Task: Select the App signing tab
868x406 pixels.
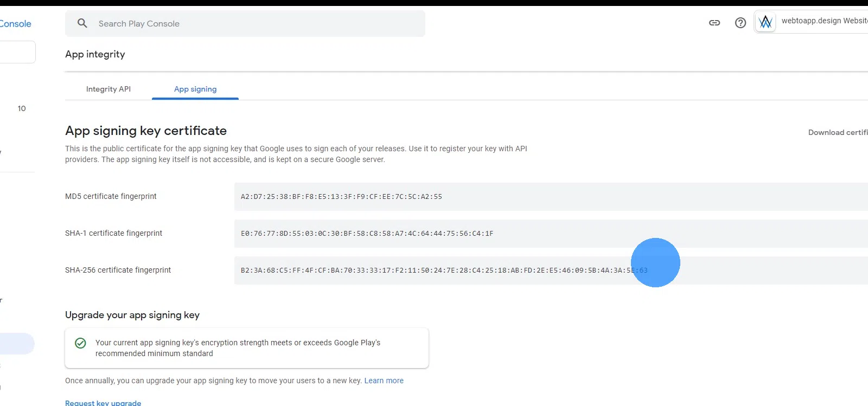Action: [x=195, y=89]
